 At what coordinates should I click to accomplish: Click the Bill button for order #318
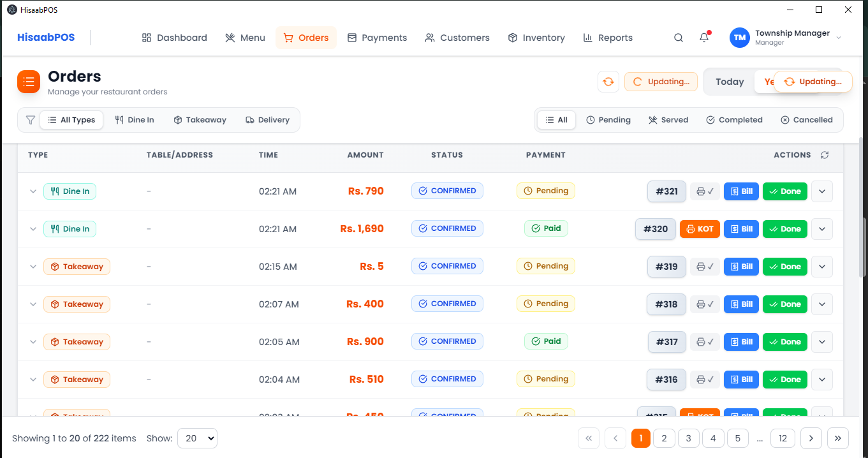click(x=741, y=304)
